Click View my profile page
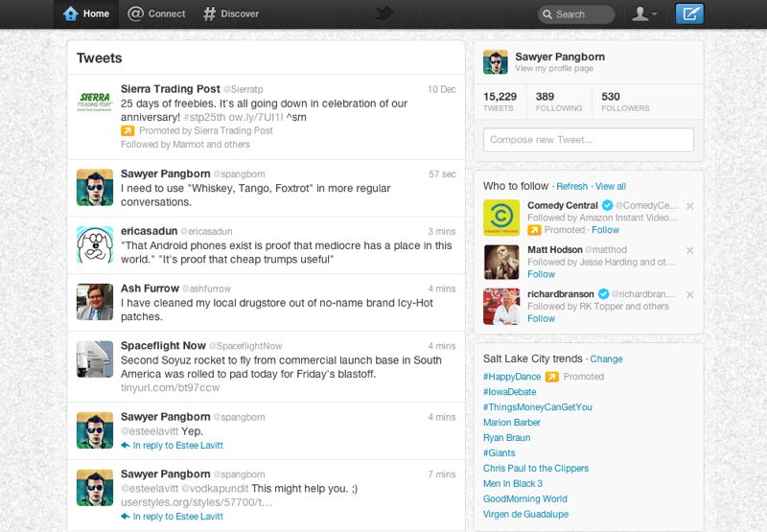This screenshot has height=532, width=767. tap(554, 68)
